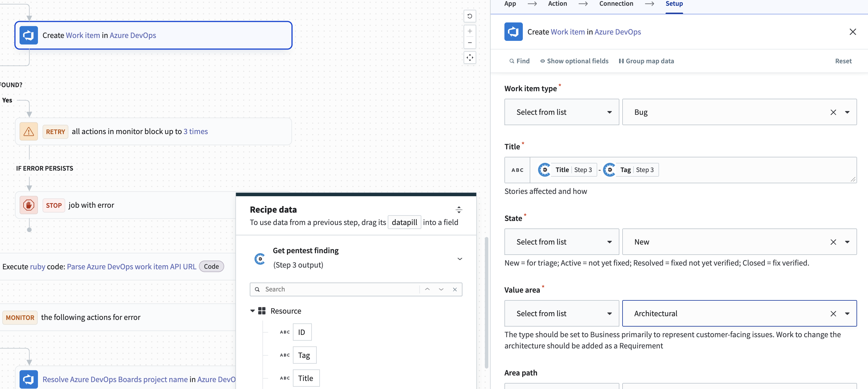868x389 pixels.
Task: Click the Resource grid icon
Action: tap(262, 311)
